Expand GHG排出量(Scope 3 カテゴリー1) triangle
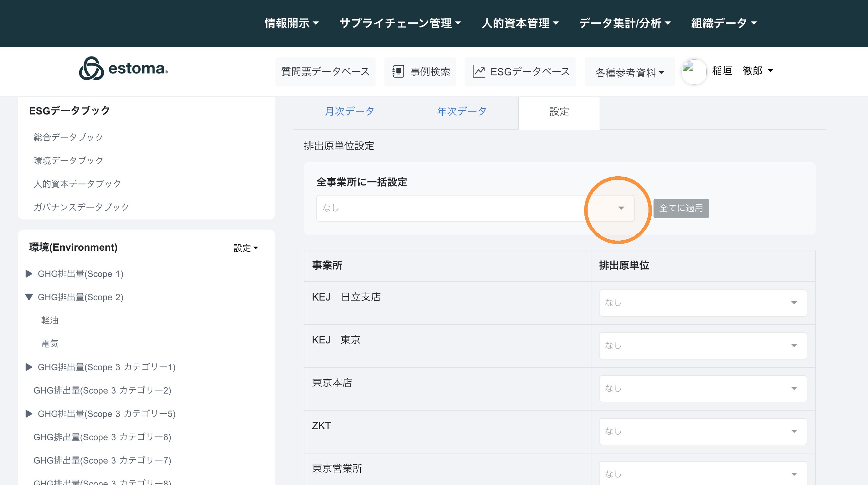 point(29,367)
